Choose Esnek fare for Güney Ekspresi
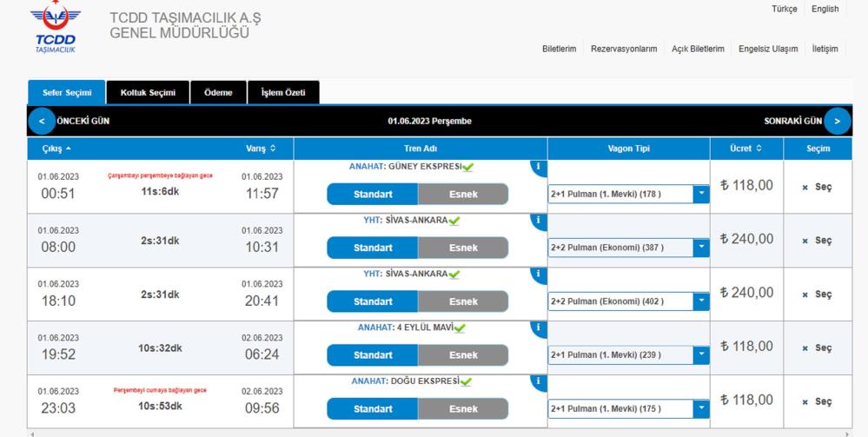 click(463, 195)
